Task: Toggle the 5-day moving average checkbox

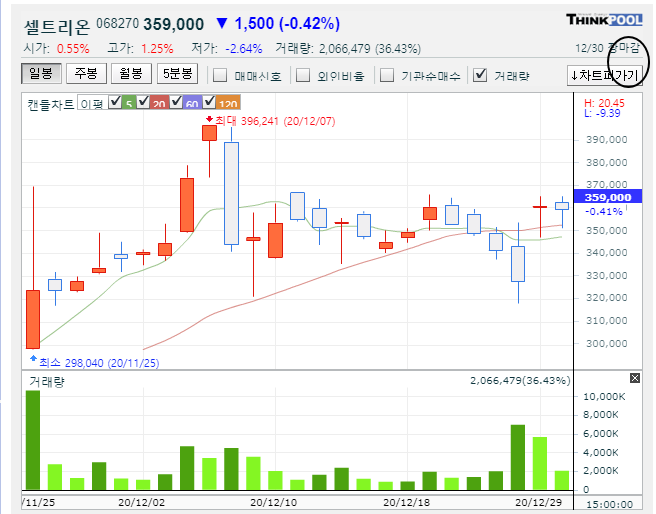Action: tap(115, 102)
